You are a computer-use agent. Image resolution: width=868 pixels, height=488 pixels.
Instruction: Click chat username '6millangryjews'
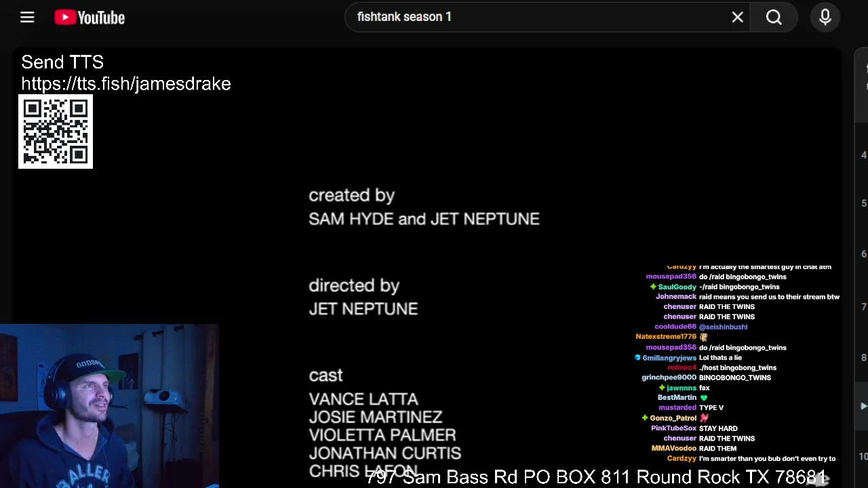tap(669, 358)
